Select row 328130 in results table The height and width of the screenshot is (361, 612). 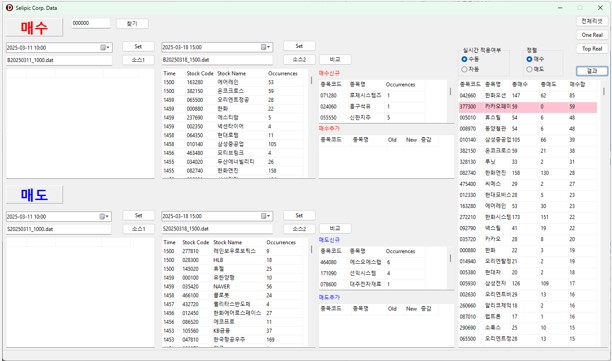528,162
